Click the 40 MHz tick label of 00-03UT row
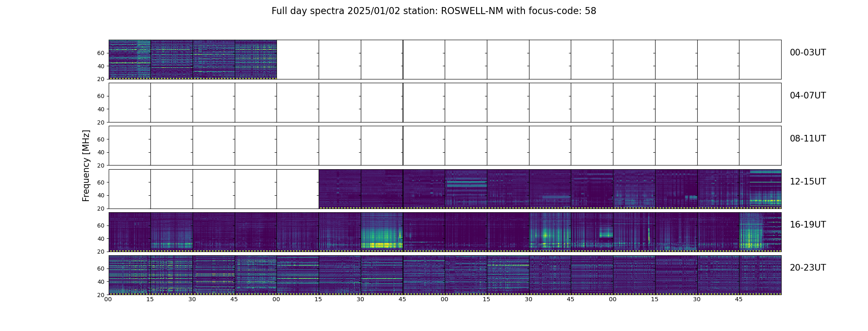The height and width of the screenshot is (331, 868). tap(100, 66)
